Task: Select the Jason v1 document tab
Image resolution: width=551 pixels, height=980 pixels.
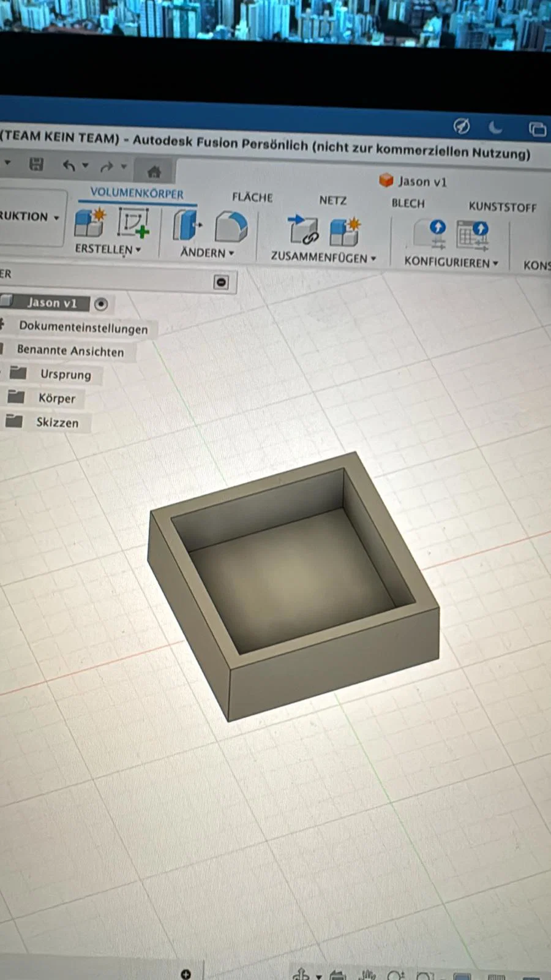Action: [414, 181]
